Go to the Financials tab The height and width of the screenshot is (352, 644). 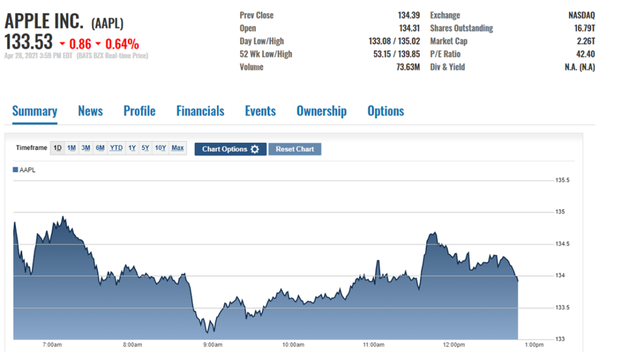coord(200,111)
